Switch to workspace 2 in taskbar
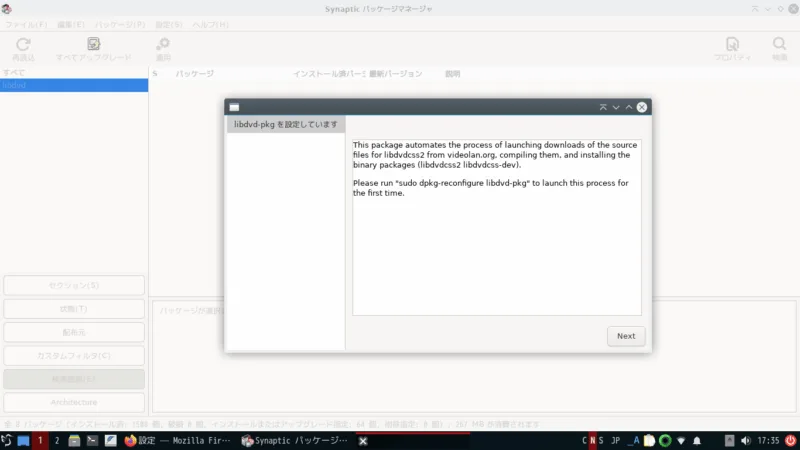 [x=57, y=440]
